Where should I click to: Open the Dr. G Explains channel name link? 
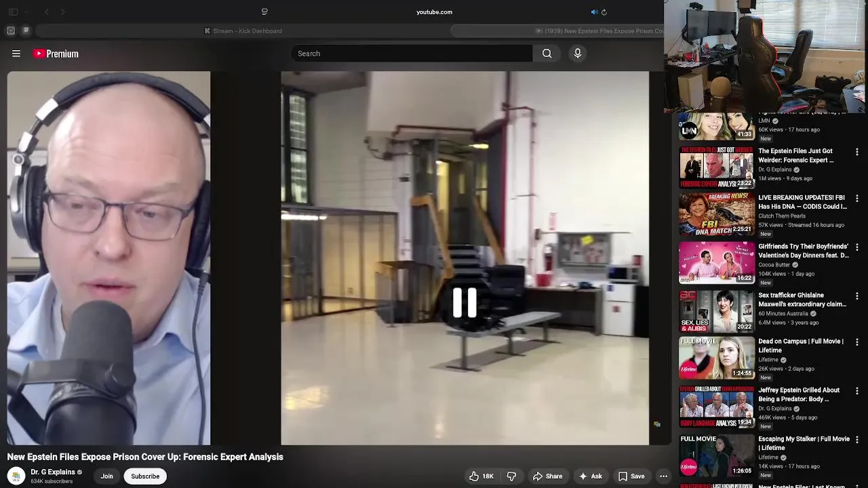53,472
